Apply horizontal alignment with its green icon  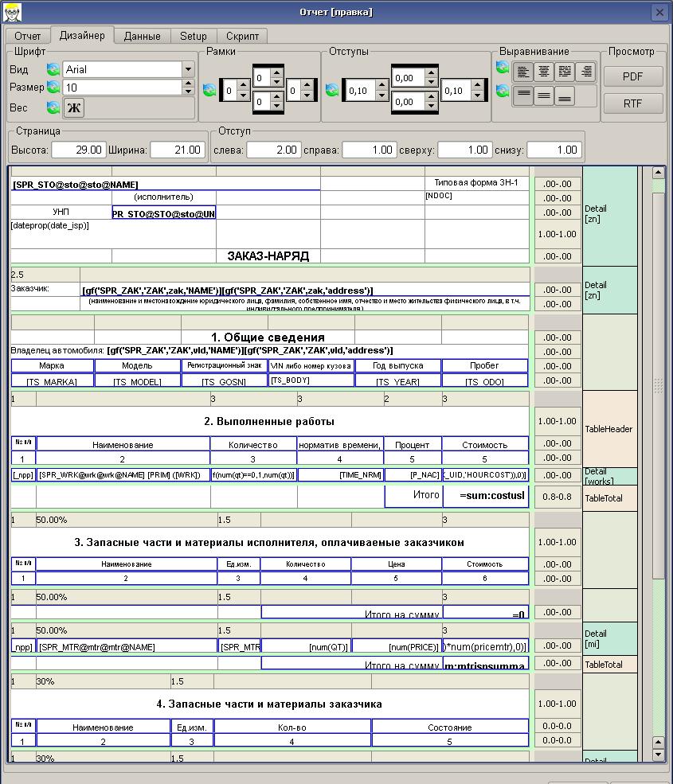503,67
